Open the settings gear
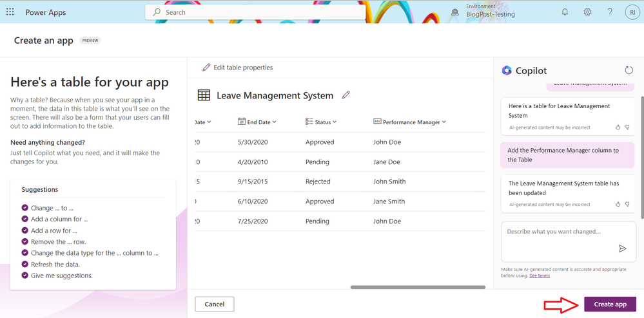Viewport: 644px width, 318px height. (587, 12)
